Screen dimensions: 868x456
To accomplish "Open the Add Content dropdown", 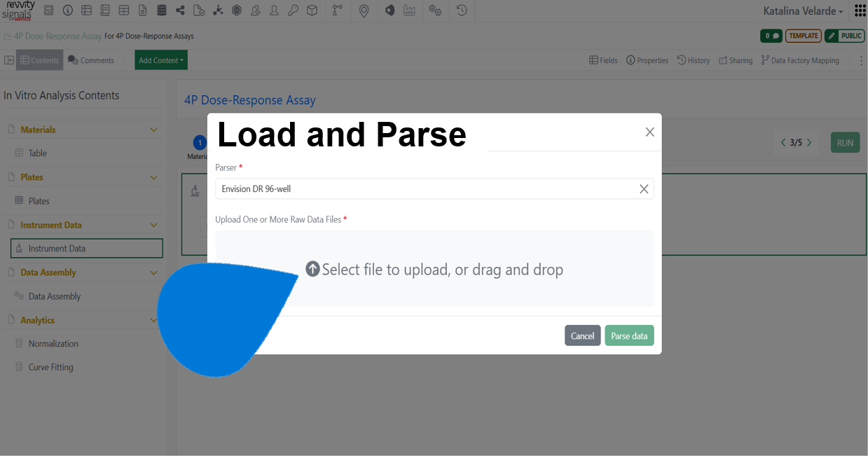I will 161,60.
